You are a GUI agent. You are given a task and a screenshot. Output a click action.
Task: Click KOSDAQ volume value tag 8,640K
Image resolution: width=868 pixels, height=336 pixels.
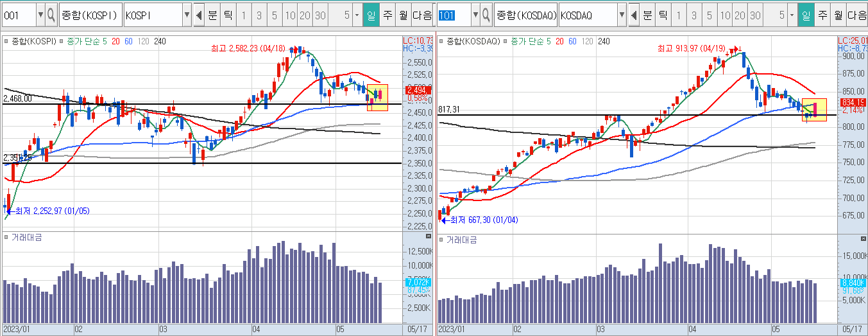pyautogui.click(x=853, y=283)
